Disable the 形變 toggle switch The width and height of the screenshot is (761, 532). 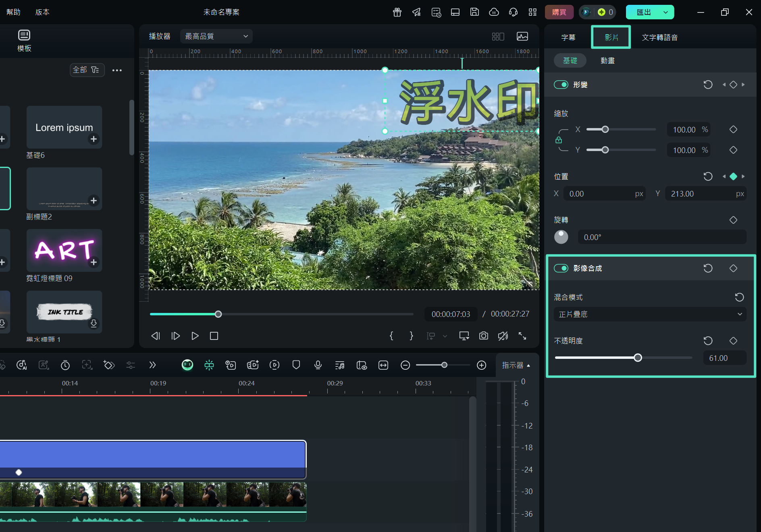(561, 85)
